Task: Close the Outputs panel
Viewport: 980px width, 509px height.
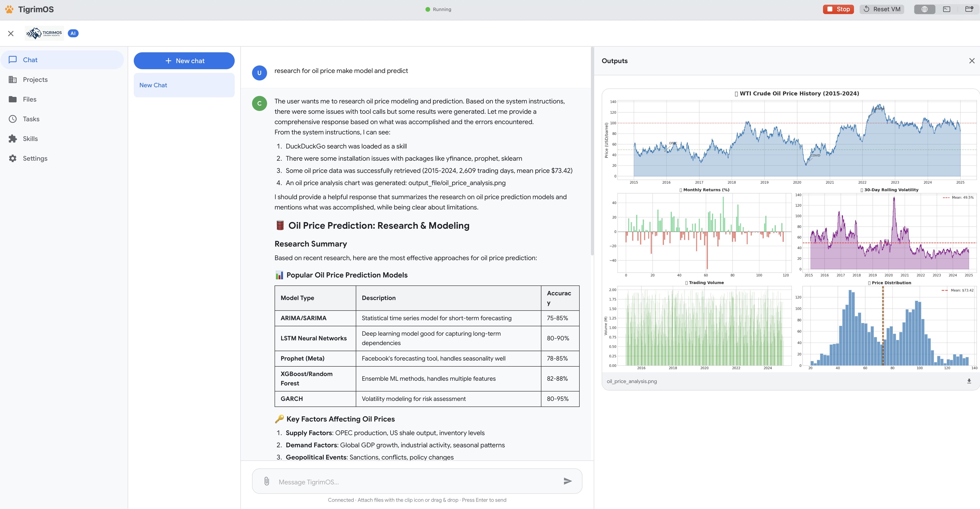Action: tap(972, 61)
